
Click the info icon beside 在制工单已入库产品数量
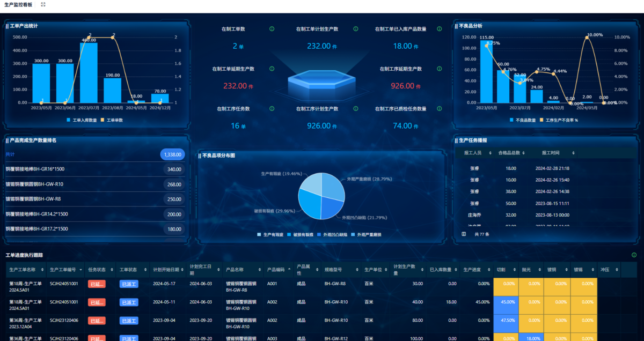coord(439,29)
